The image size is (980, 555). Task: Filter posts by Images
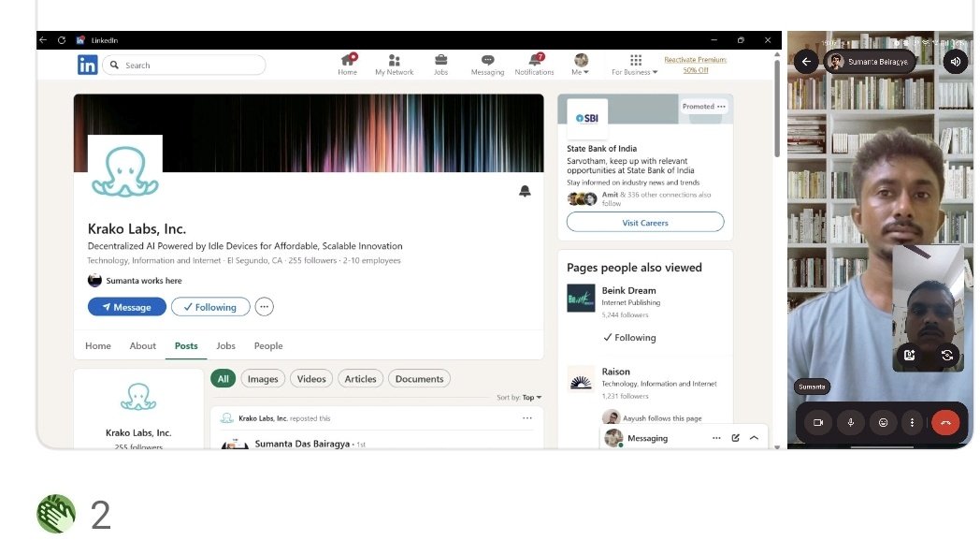click(263, 379)
